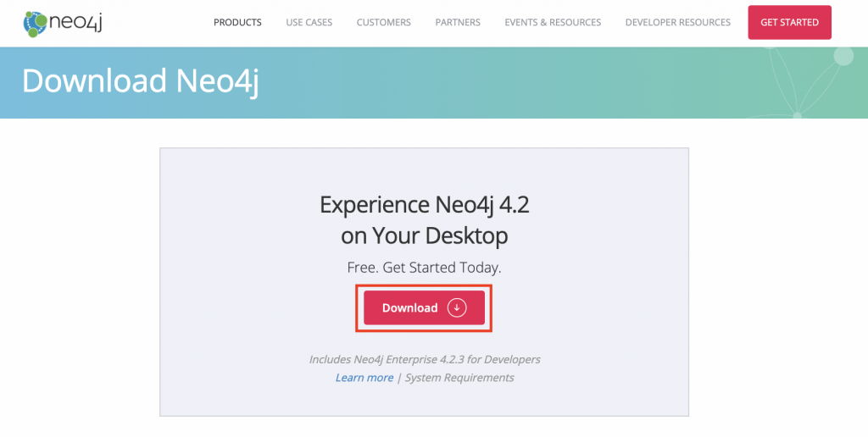
Task: Go to the Customers menu item
Action: (x=383, y=22)
